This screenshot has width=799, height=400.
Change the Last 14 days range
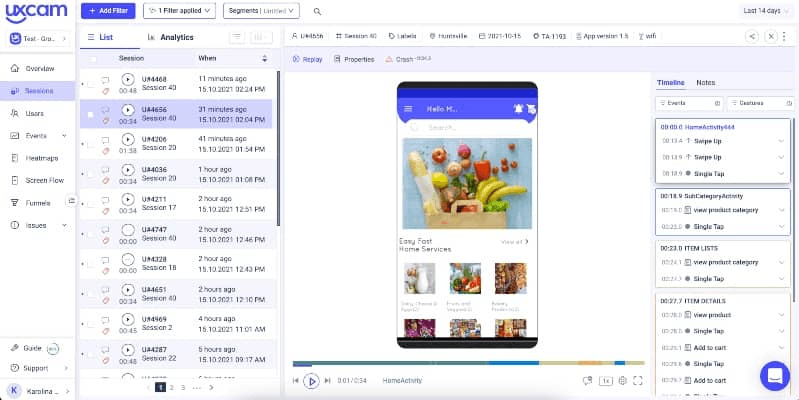(765, 11)
